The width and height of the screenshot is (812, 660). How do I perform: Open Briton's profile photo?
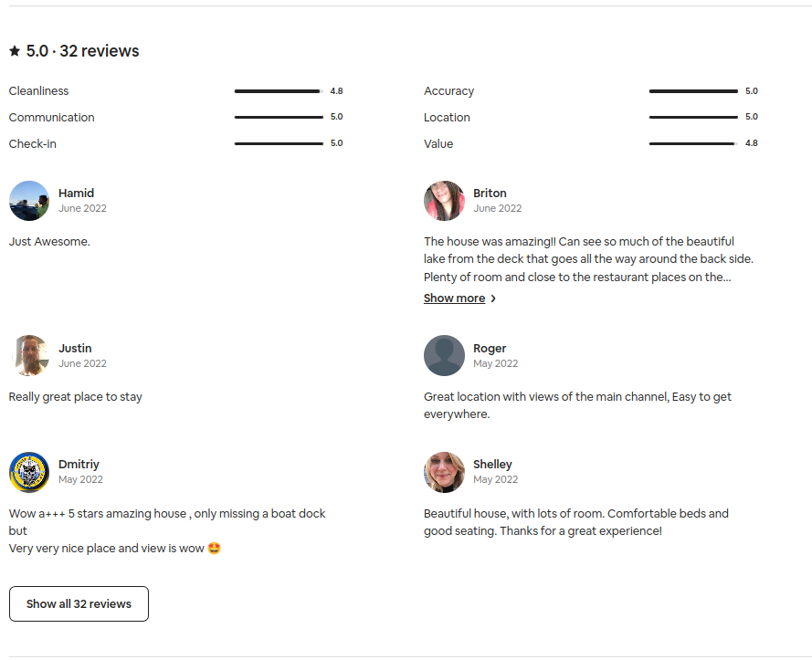tap(444, 201)
